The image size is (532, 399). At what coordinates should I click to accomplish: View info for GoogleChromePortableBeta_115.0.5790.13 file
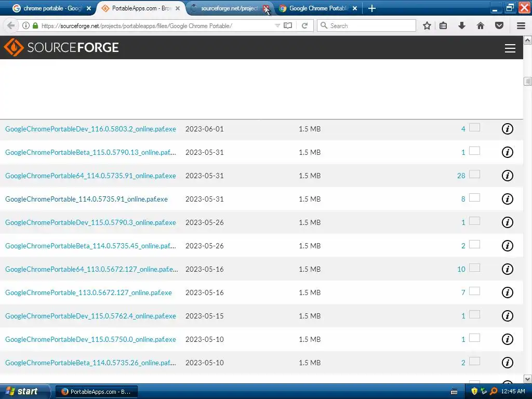(x=507, y=152)
